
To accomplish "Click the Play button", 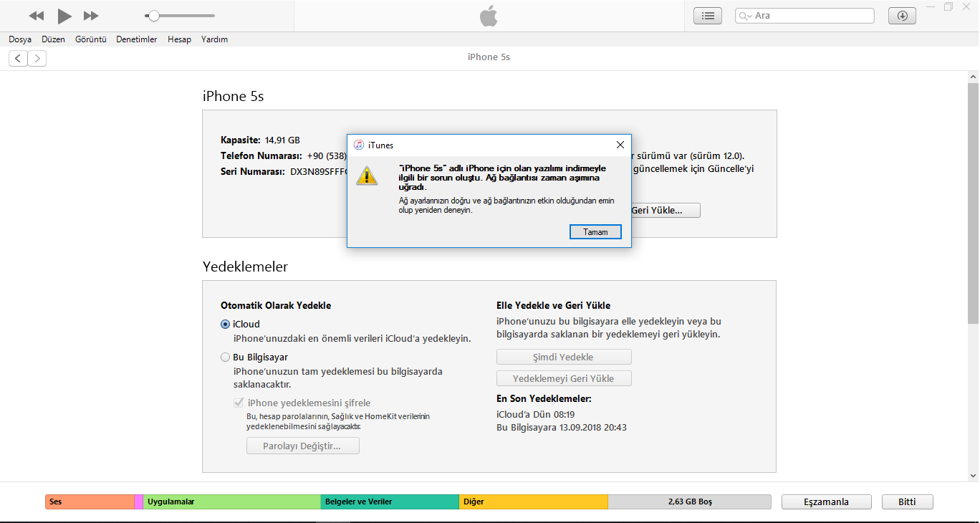I will click(64, 15).
